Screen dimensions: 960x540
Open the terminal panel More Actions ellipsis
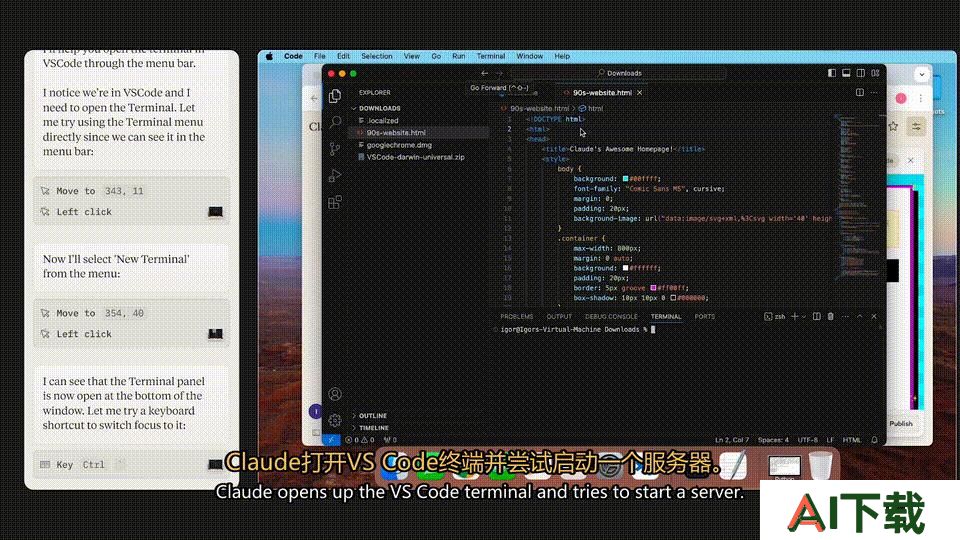[845, 317]
